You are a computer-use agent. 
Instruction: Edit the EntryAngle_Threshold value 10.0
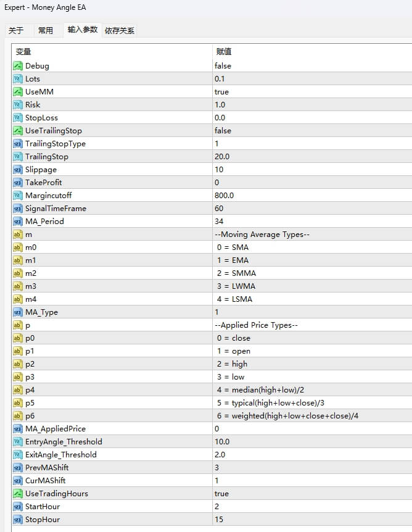tap(222, 441)
